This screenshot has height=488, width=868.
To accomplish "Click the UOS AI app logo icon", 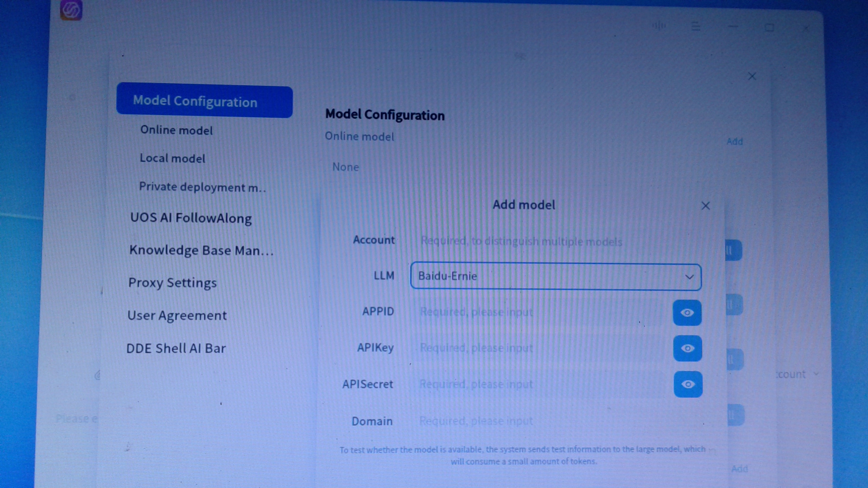I will click(x=71, y=10).
